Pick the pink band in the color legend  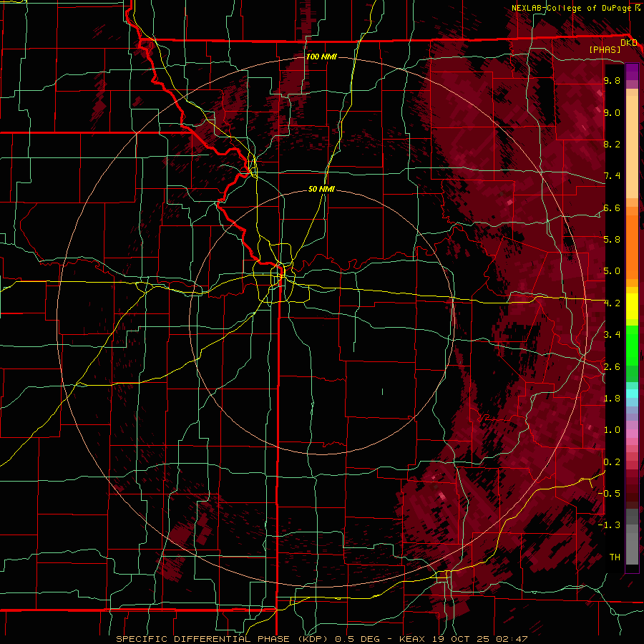(x=632, y=433)
